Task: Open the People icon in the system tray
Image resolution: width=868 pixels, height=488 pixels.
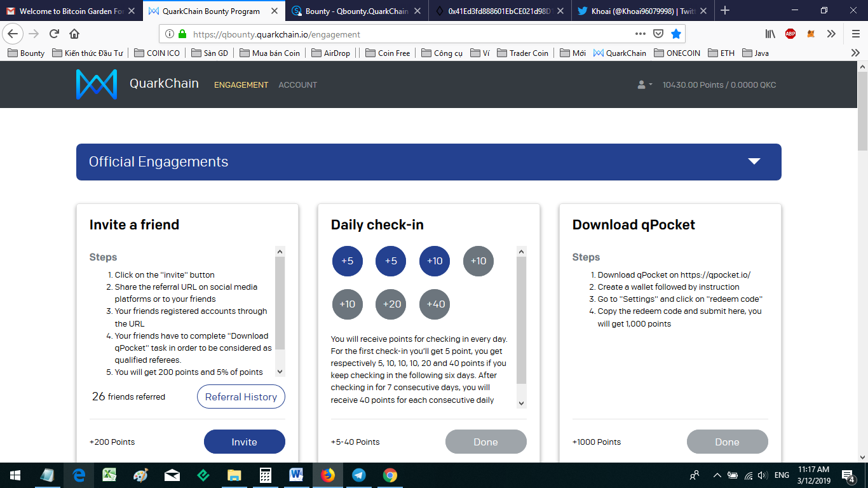Action: [x=695, y=475]
